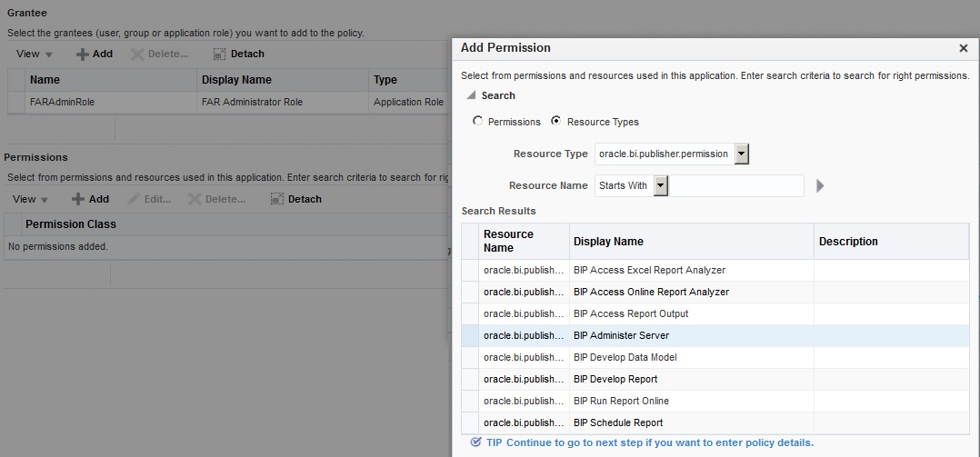Open the View menu in Permissions section
The height and width of the screenshot is (457, 980).
(x=31, y=200)
